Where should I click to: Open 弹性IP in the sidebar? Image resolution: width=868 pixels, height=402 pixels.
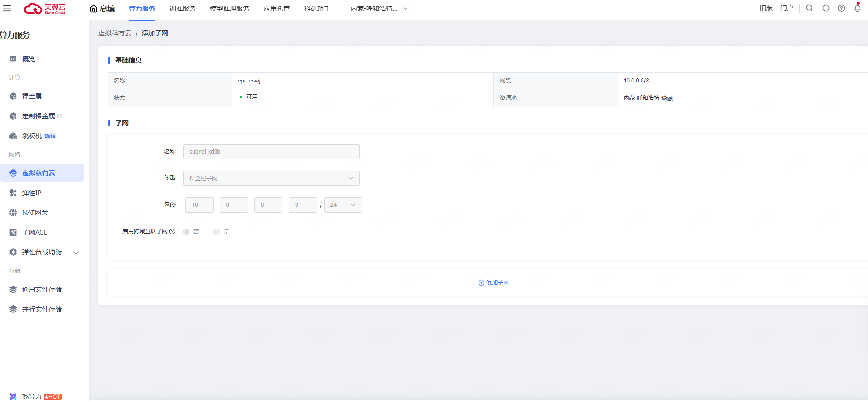(x=32, y=193)
